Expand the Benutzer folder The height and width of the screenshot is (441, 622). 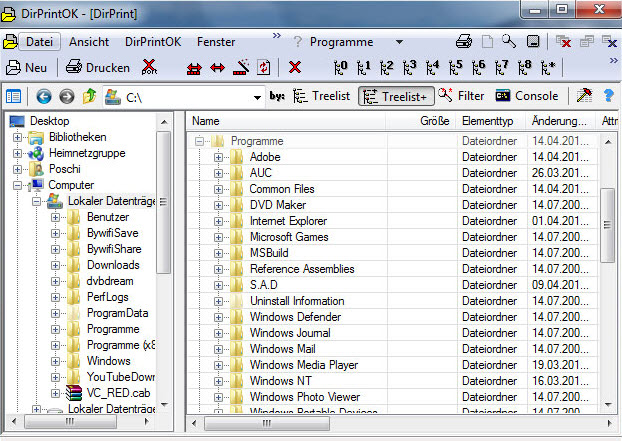pyautogui.click(x=55, y=217)
